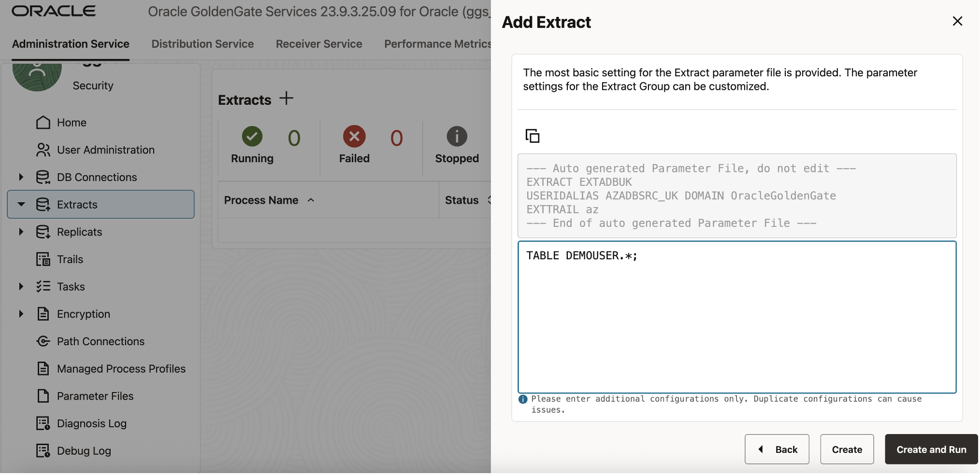The width and height of the screenshot is (980, 476).
Task: Click the Parameter Files page icon
Action: 43,396
